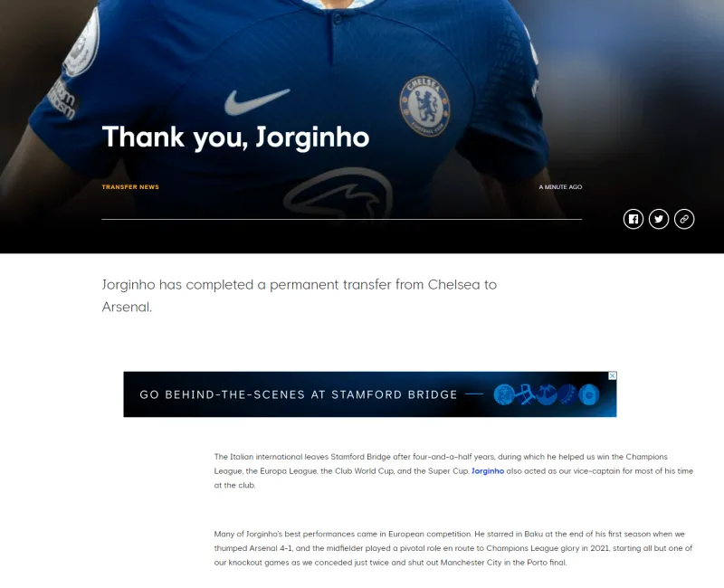Screen dimensions: 724x588
Task: Close the Stamford Bridge ad banner
Action: 613,375
